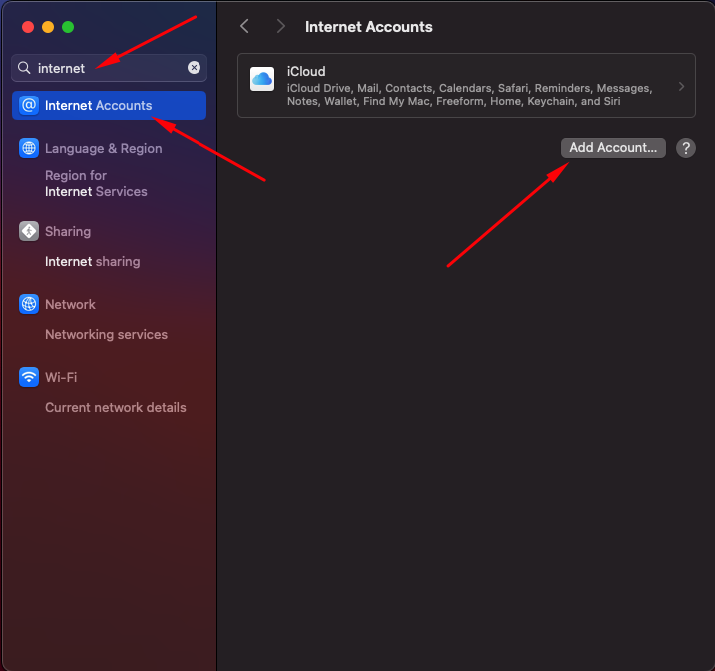Click the Internet Accounts @ icon
The width and height of the screenshot is (715, 671).
pyautogui.click(x=29, y=105)
